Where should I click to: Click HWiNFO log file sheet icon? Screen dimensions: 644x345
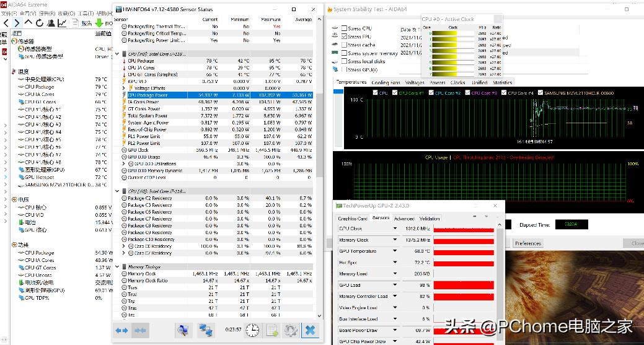tap(272, 330)
